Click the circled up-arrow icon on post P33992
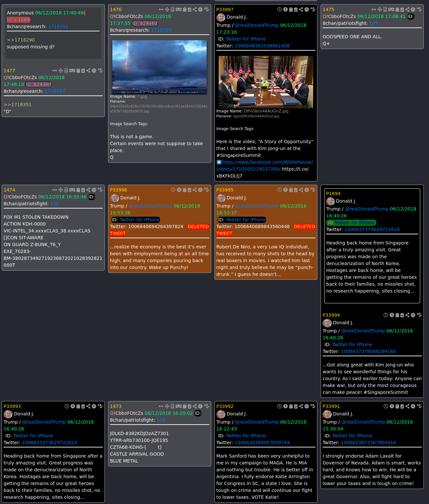 307,406
